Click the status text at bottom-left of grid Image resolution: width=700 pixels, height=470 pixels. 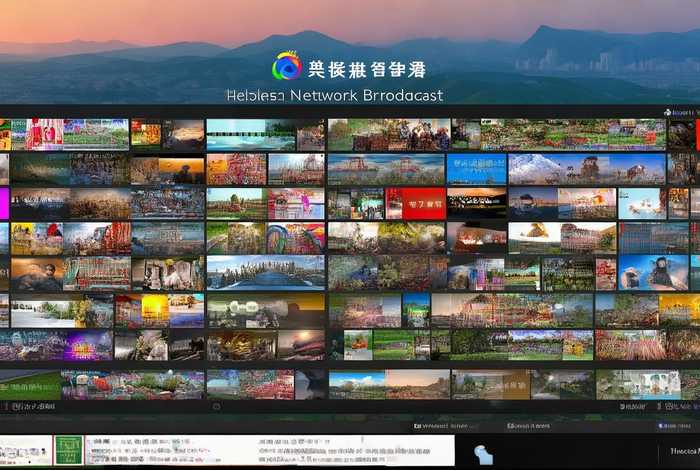20,407
